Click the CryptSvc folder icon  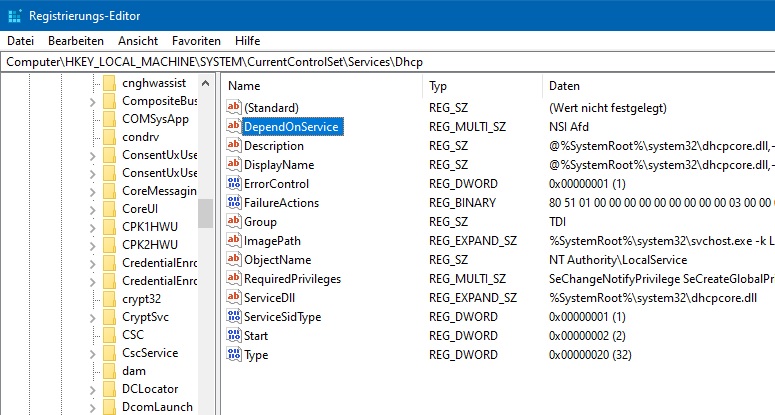click(x=109, y=317)
